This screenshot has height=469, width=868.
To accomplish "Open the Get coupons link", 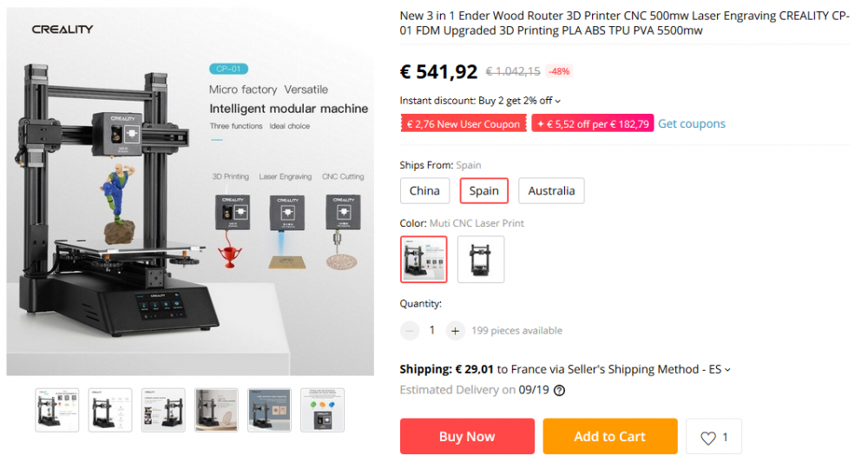I will pos(691,123).
